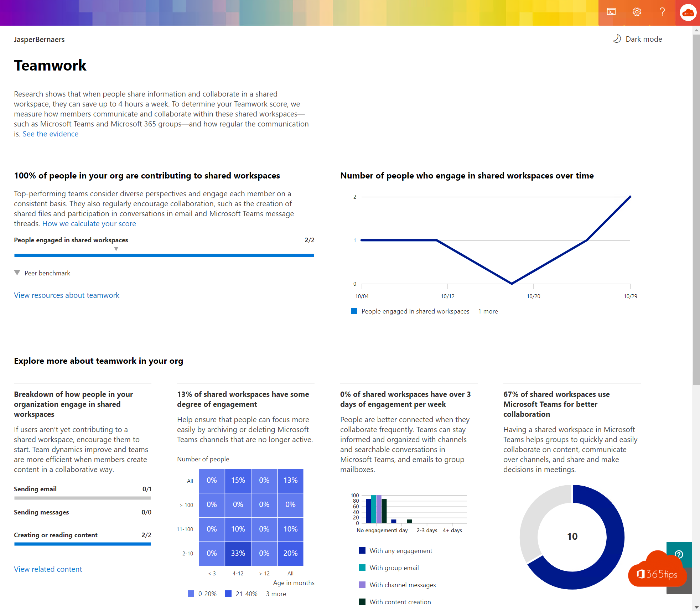Click the settings gear icon
Screen dimensions: 700x611
(x=638, y=12)
